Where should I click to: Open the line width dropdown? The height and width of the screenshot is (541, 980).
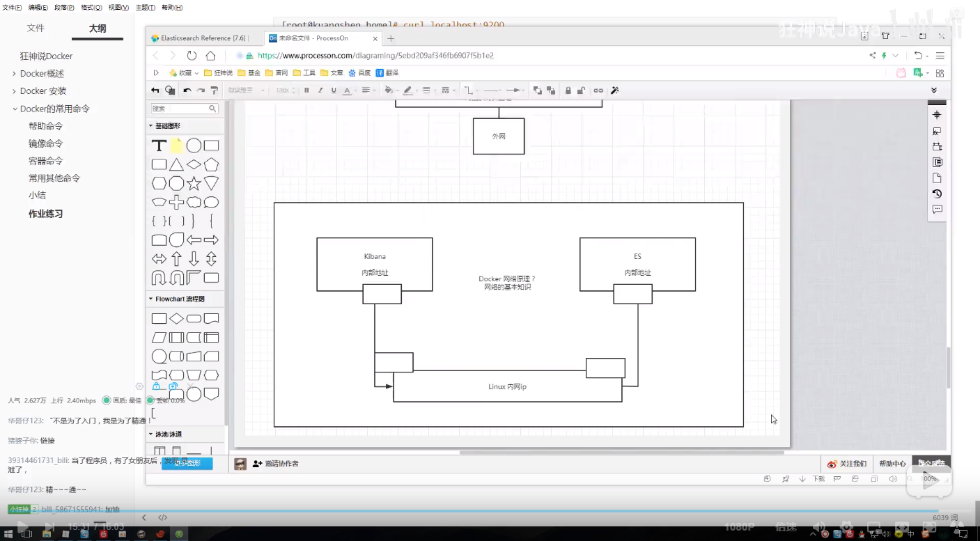pos(428,91)
